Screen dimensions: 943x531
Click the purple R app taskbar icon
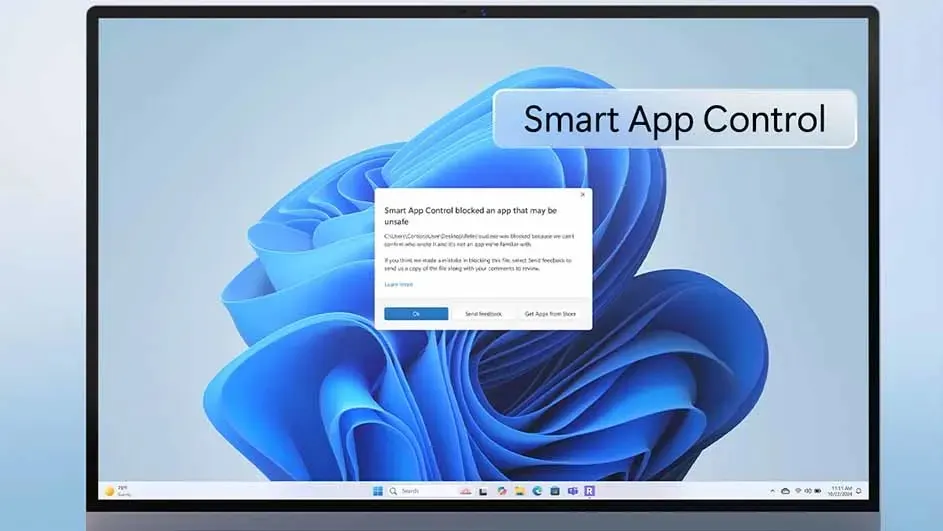point(590,491)
